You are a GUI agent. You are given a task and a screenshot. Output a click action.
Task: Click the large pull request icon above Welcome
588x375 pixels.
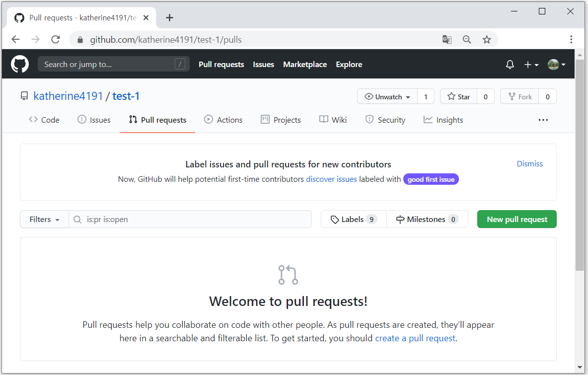click(x=288, y=275)
